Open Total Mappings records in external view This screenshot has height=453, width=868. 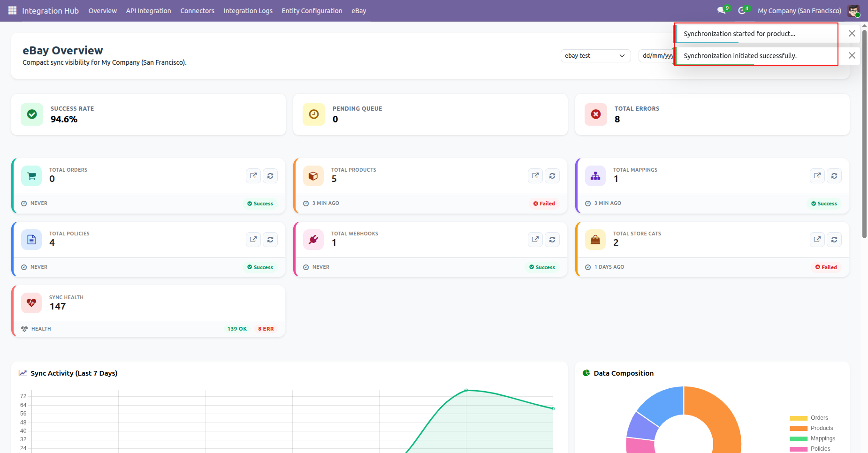pos(817,176)
